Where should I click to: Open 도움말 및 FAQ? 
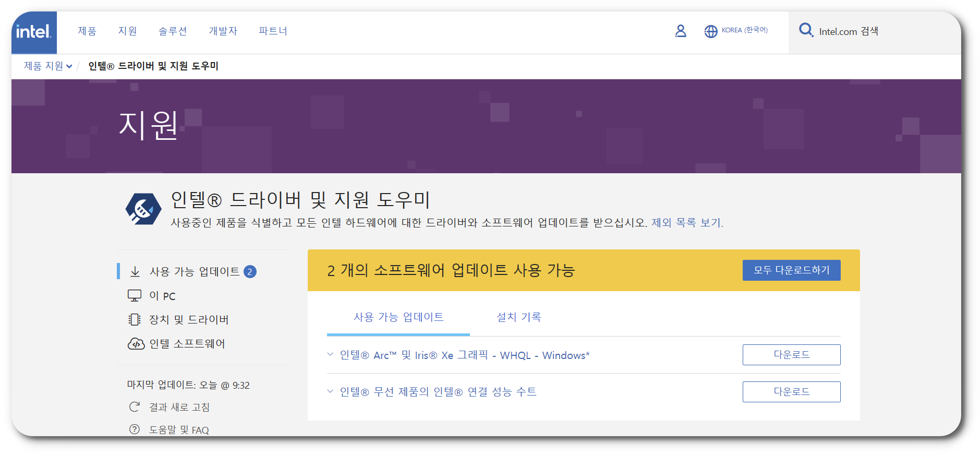pyautogui.click(x=179, y=430)
